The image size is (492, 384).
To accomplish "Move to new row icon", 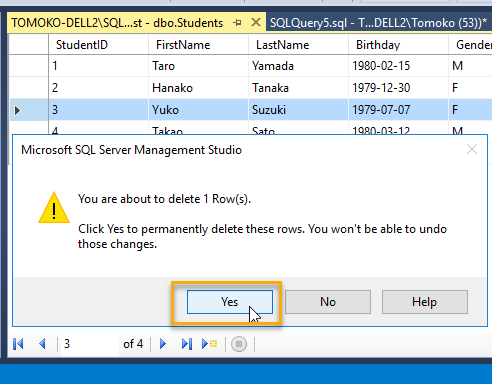I will 209,344.
